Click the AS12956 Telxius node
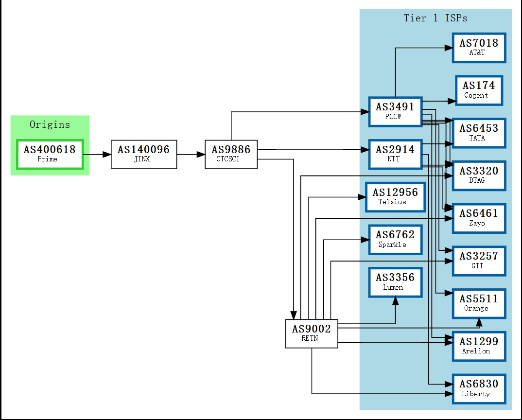The width and height of the screenshot is (522, 420). (x=396, y=197)
